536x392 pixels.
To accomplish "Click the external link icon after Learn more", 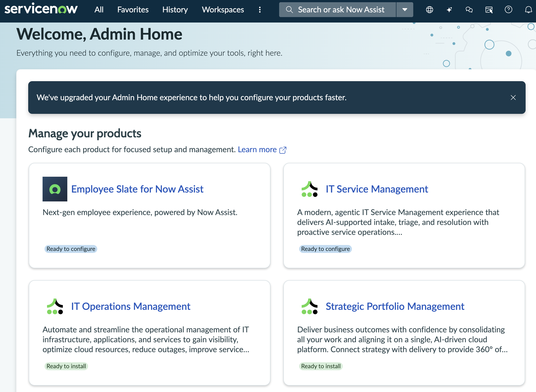I will [x=283, y=150].
